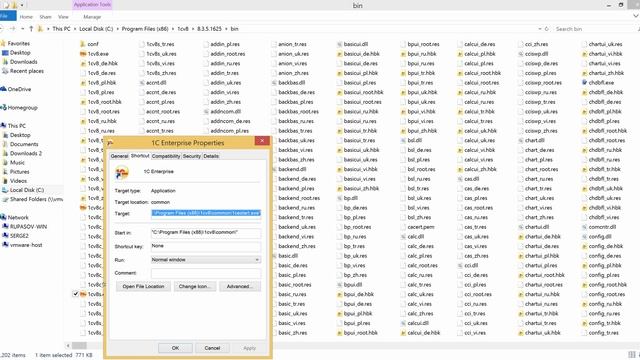Open the conf folder icon

point(82,44)
